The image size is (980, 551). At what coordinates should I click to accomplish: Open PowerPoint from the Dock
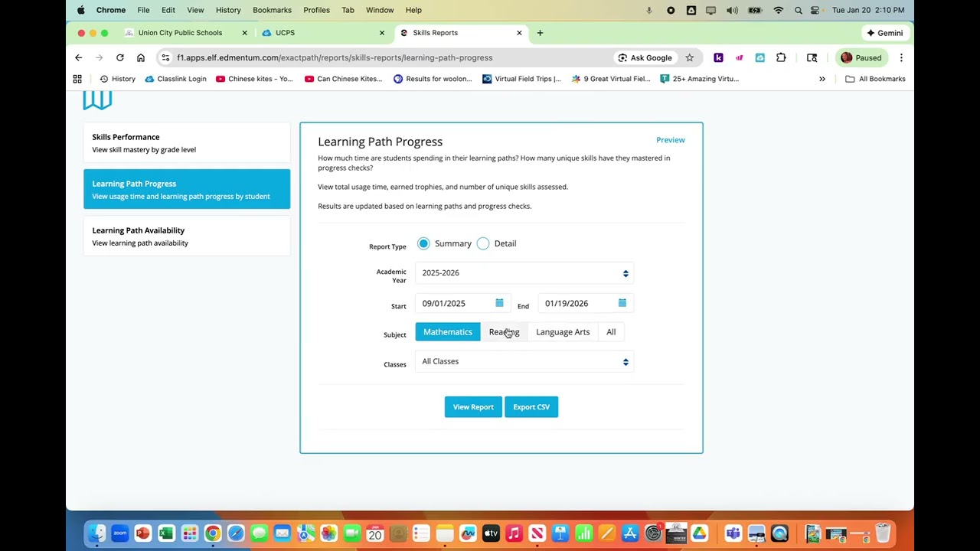(x=143, y=533)
